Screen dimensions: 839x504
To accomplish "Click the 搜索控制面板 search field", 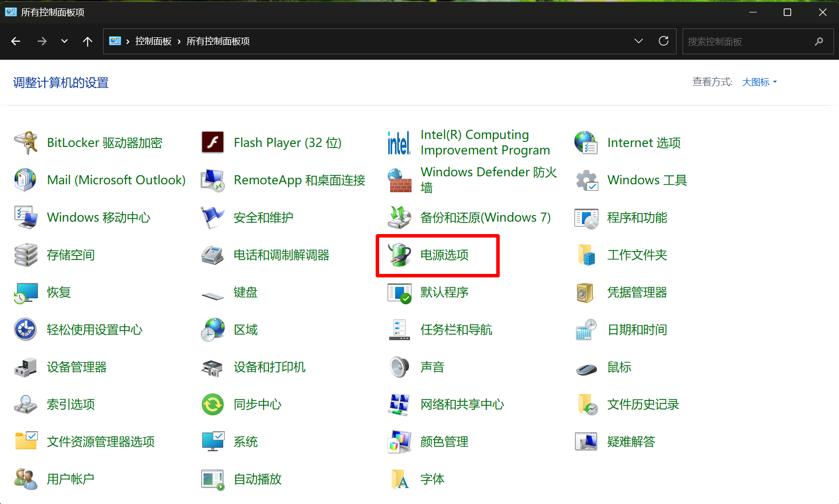I will click(758, 41).
